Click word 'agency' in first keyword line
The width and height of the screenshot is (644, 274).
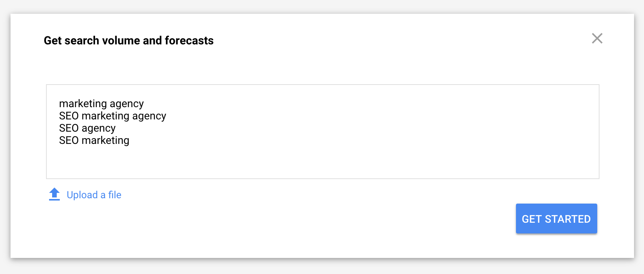[x=127, y=104]
